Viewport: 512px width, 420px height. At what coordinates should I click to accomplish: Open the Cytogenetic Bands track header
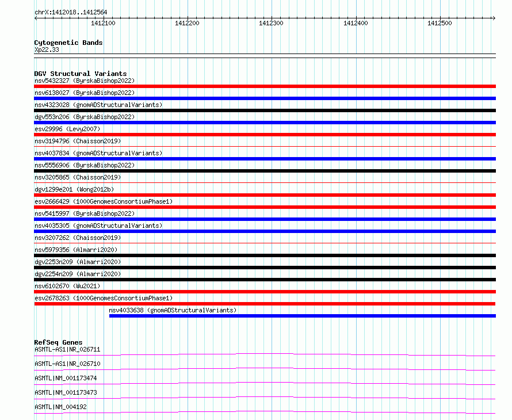[68, 43]
